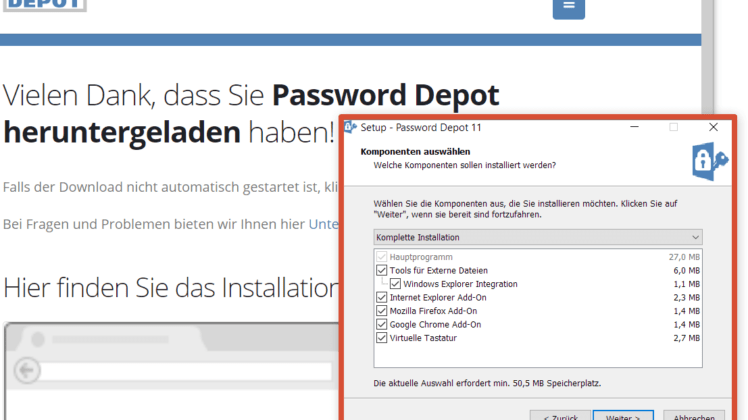Click the 27,0 MB size value

[x=684, y=257]
